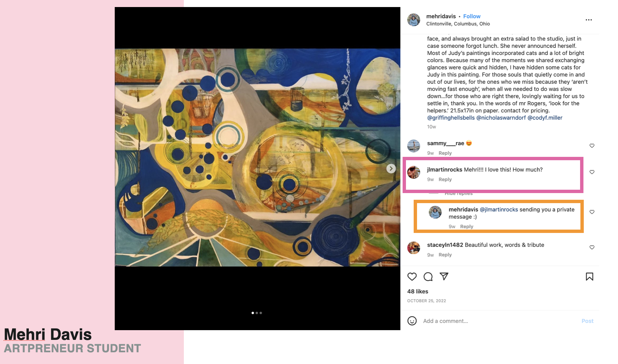Like staceyln1482's comment heart
Screen dimensions: 618x364
click(x=592, y=247)
